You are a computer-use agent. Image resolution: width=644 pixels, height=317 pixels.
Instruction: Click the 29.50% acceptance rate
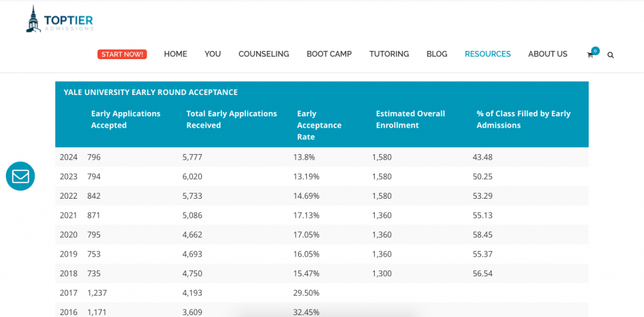306,293
